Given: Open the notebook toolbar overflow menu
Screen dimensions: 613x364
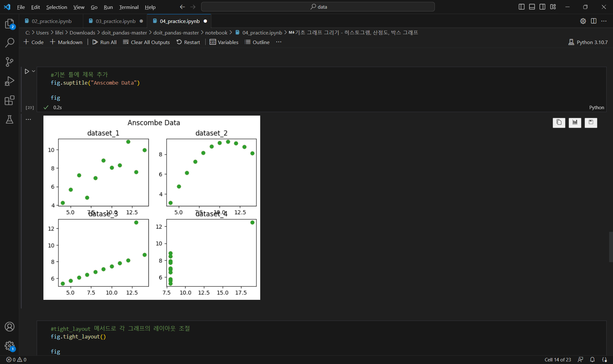Looking at the screenshot, I should (x=279, y=42).
